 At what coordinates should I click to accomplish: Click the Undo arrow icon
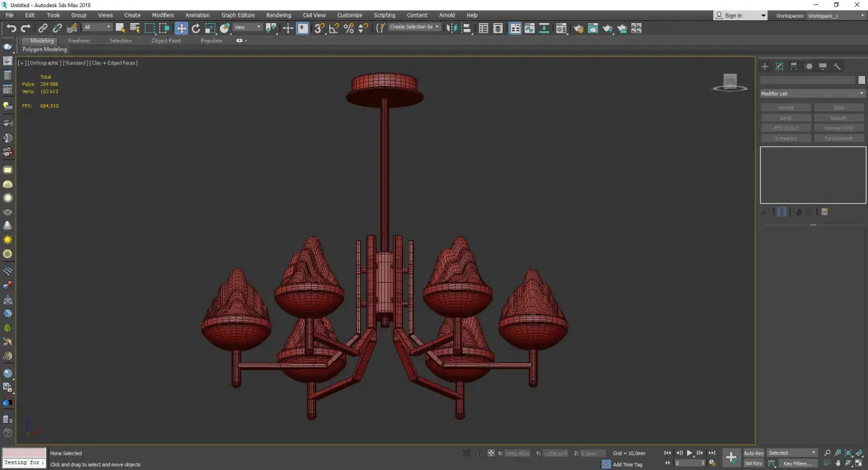(11, 28)
